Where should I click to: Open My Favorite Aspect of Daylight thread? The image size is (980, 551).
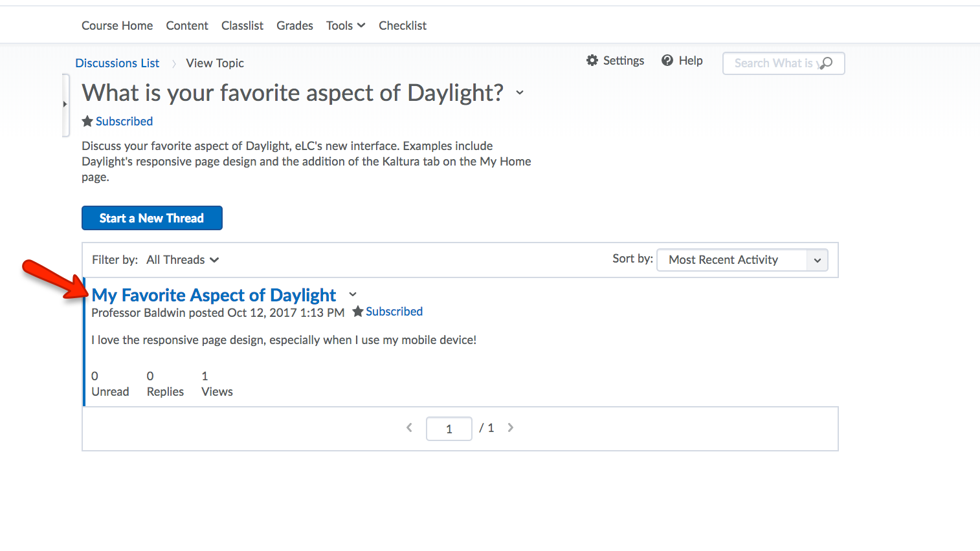(x=214, y=295)
